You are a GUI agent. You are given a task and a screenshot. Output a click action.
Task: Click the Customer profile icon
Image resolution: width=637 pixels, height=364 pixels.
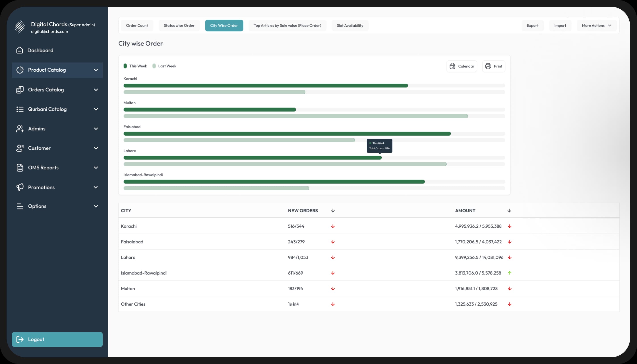pos(20,148)
